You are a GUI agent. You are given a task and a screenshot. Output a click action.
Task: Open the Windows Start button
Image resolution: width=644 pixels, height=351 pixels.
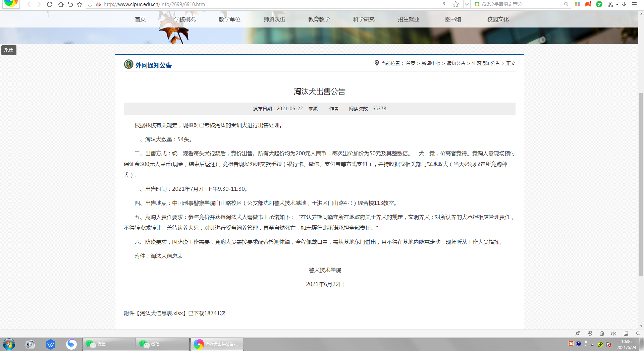click(x=9, y=344)
